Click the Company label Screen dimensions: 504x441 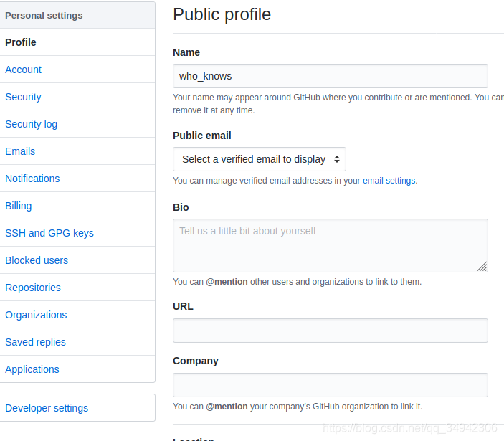(196, 361)
